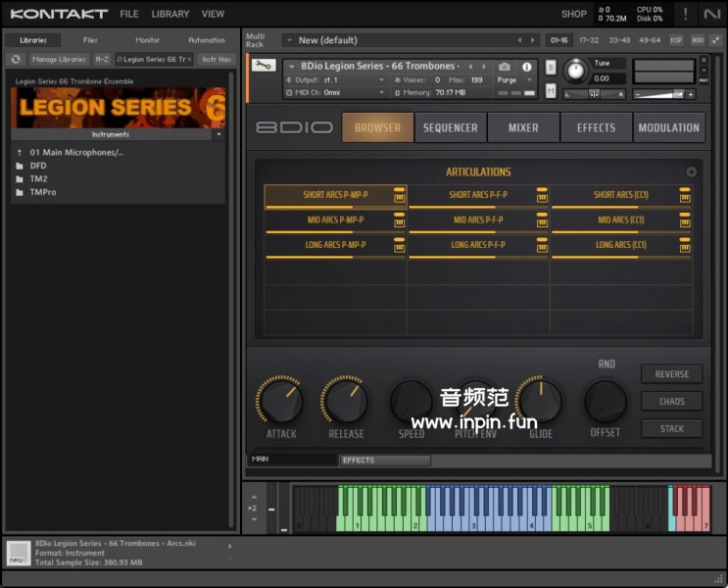This screenshot has width=728, height=588.
Task: Enable the CHAOS option
Action: (671, 401)
